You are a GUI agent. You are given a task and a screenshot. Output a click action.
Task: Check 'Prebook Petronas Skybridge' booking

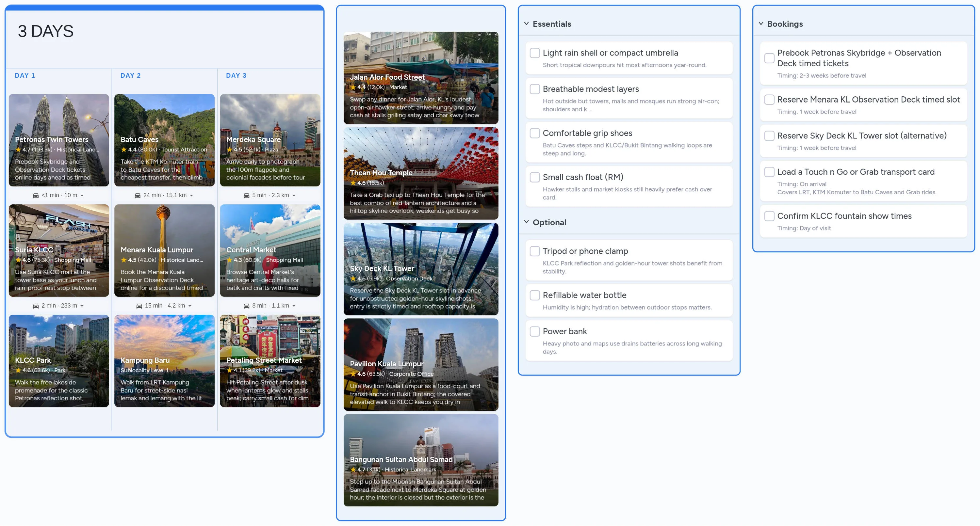[x=769, y=58]
